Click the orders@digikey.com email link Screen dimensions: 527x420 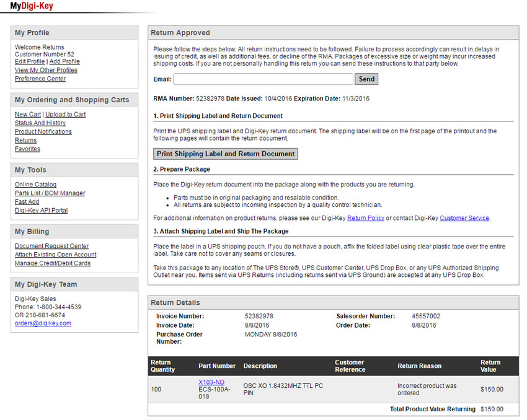(x=43, y=323)
